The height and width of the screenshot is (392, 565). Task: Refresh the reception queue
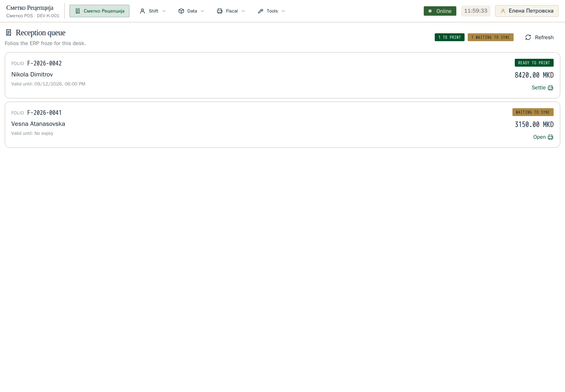click(x=539, y=37)
